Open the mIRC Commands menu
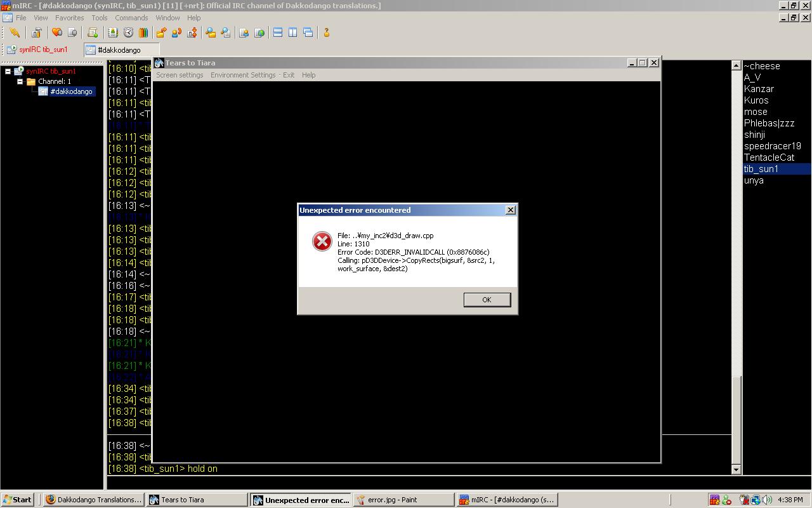This screenshot has height=508, width=812. point(131,18)
